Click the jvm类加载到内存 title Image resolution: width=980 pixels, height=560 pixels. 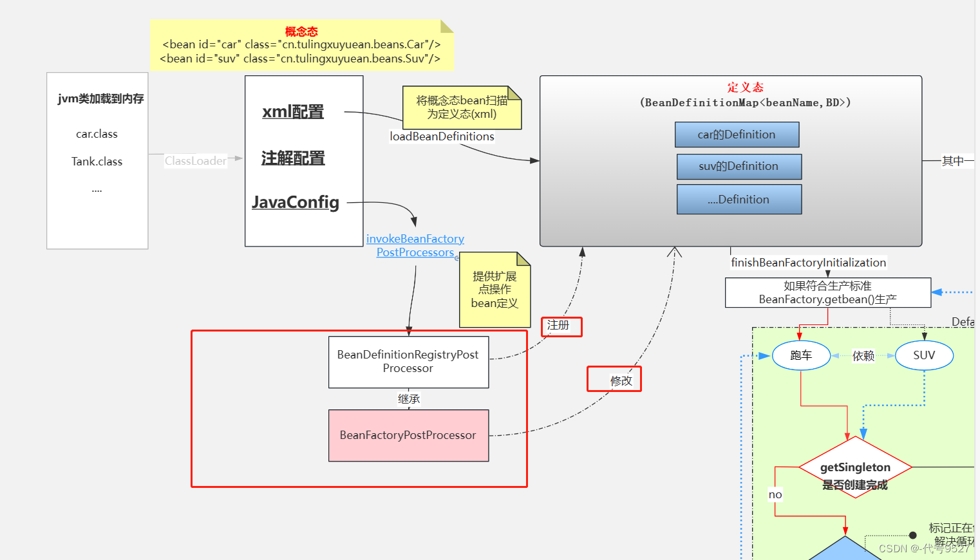tap(100, 98)
